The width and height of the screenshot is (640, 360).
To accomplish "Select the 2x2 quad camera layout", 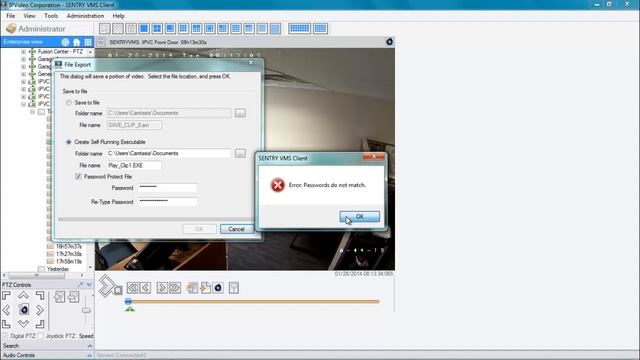I will [157, 29].
